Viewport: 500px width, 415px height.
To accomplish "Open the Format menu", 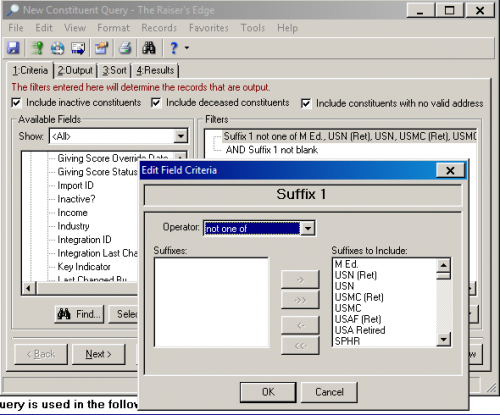I will (113, 28).
